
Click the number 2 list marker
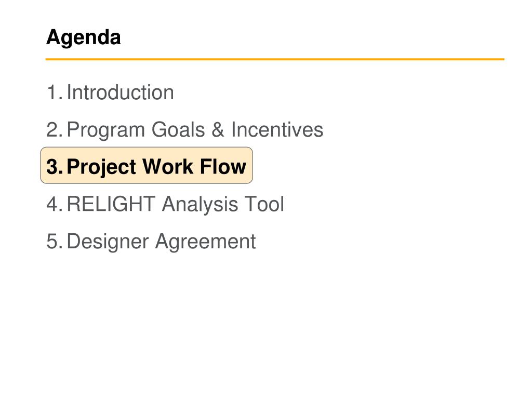coord(55,130)
